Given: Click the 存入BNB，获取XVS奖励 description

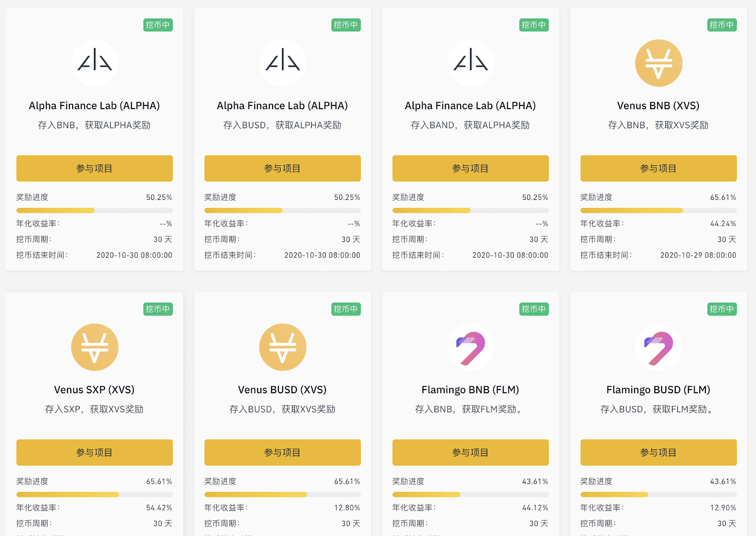Looking at the screenshot, I should point(659,125).
